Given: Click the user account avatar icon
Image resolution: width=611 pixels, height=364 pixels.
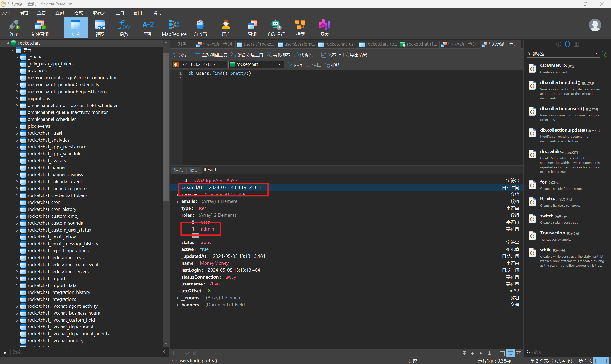Looking at the screenshot, I should pyautogui.click(x=595, y=25).
